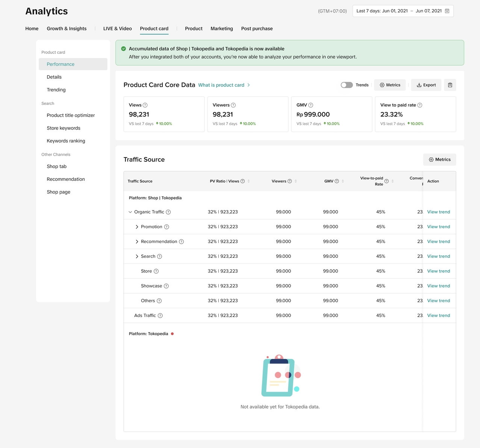This screenshot has width=480, height=448.
Task: Click the help icon beside Views metric
Action: (x=145, y=105)
